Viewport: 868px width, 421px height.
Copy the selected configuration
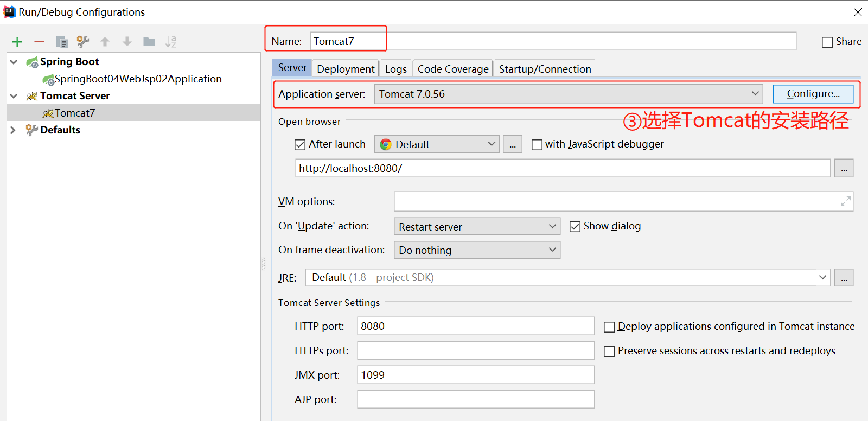click(x=62, y=42)
